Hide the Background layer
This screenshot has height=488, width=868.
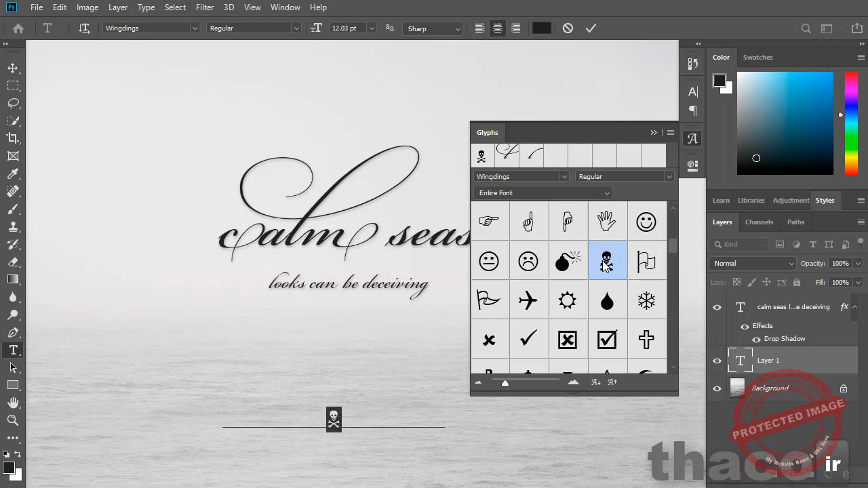[717, 388]
